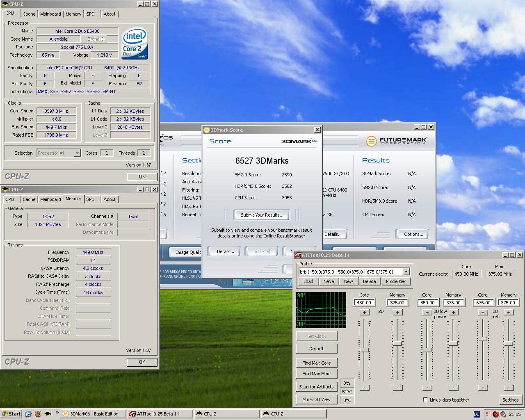Click the 2D Core clock input field

364,303
